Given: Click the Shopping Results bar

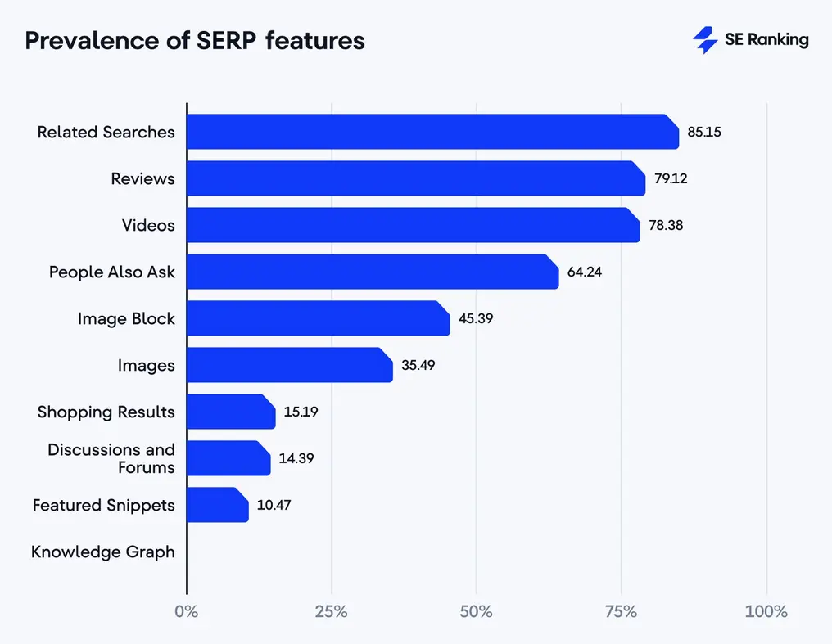Looking at the screenshot, I should point(231,412).
